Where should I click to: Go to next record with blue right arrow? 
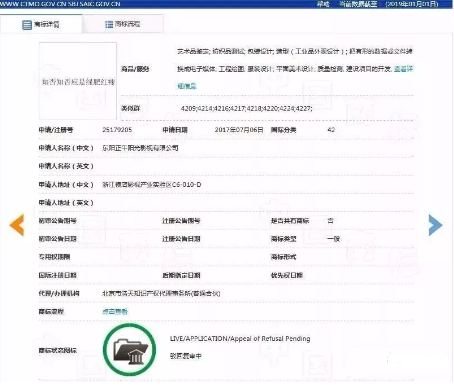435,225
